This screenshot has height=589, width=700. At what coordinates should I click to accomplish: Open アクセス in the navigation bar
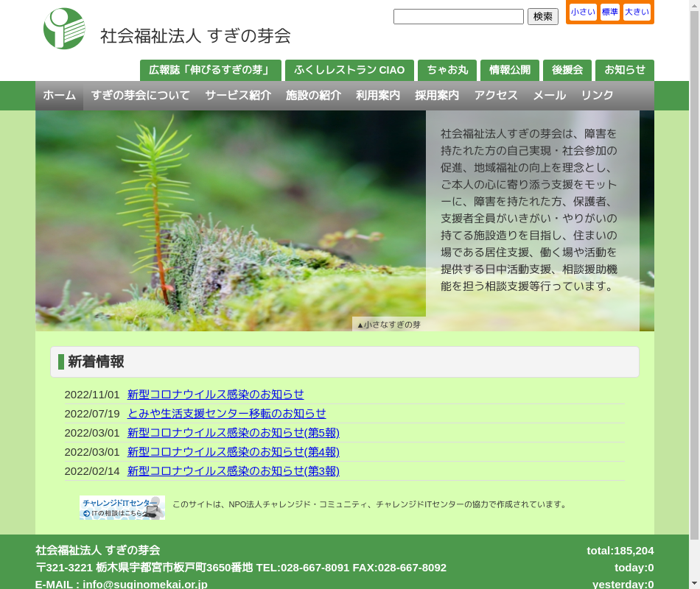coord(496,96)
